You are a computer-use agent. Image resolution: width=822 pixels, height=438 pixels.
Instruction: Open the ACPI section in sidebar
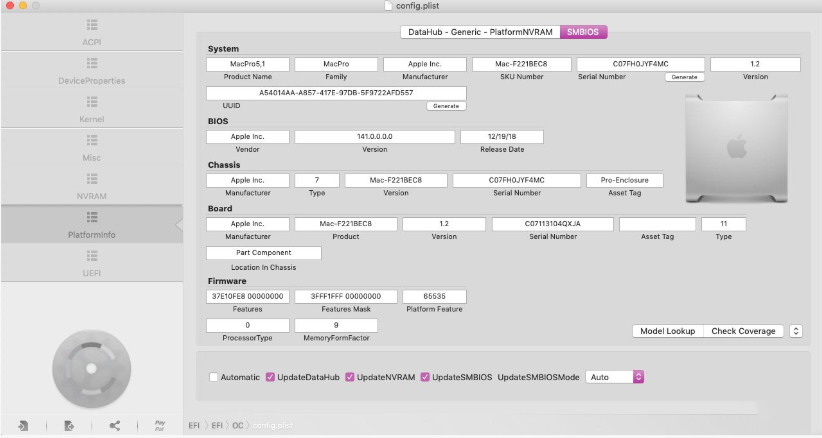[92, 32]
